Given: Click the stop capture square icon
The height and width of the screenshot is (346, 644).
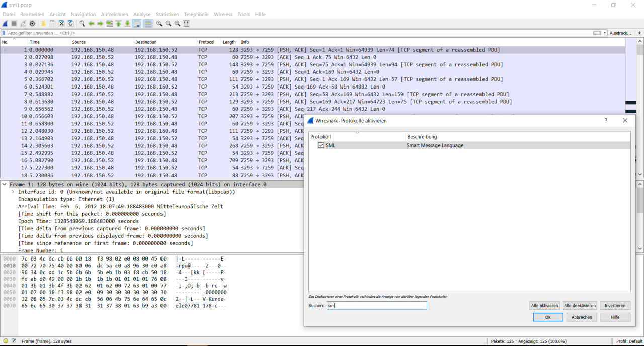Looking at the screenshot, I should [14, 24].
